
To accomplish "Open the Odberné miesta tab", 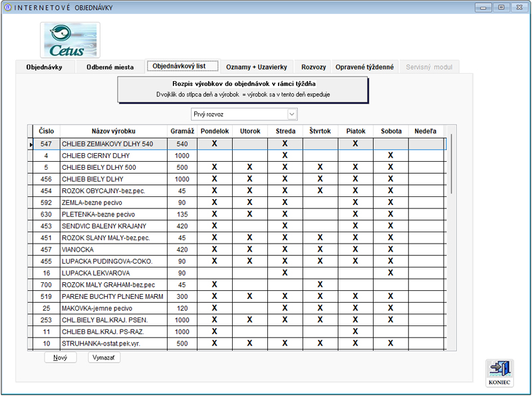I will [110, 67].
